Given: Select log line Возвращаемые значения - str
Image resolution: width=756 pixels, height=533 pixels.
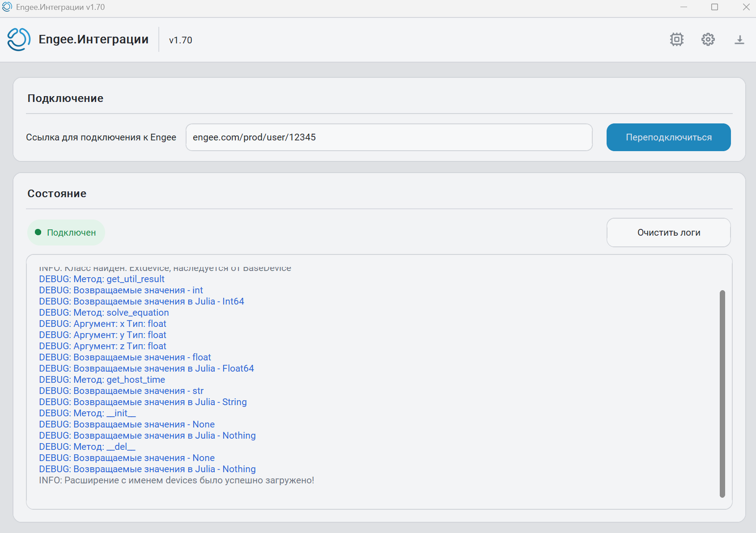Looking at the screenshot, I should click(x=121, y=391).
